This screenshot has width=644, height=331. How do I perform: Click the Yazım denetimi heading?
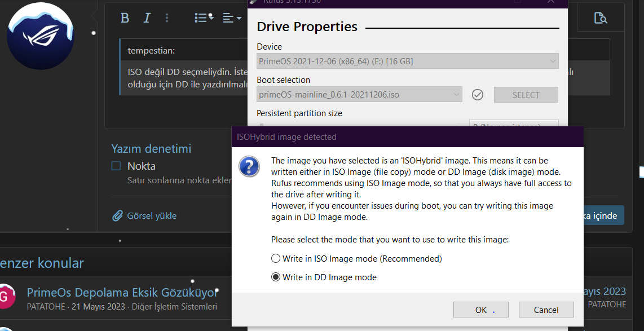coord(151,148)
